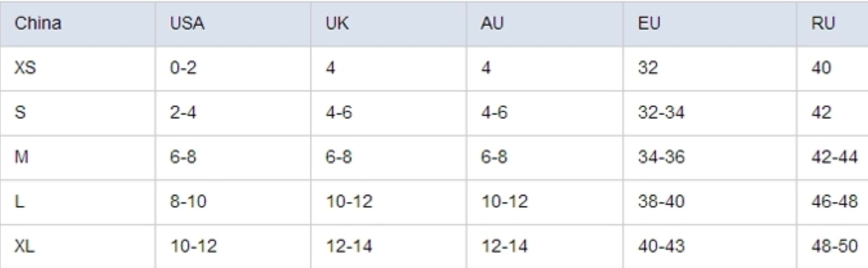Click EU size 38-40 cell
This screenshot has height=268, width=868.
[710, 202]
